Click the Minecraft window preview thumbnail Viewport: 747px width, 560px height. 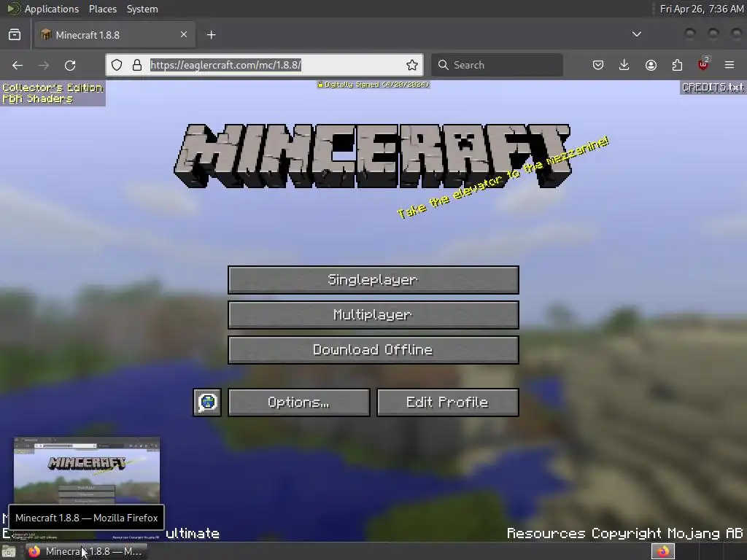[87, 470]
